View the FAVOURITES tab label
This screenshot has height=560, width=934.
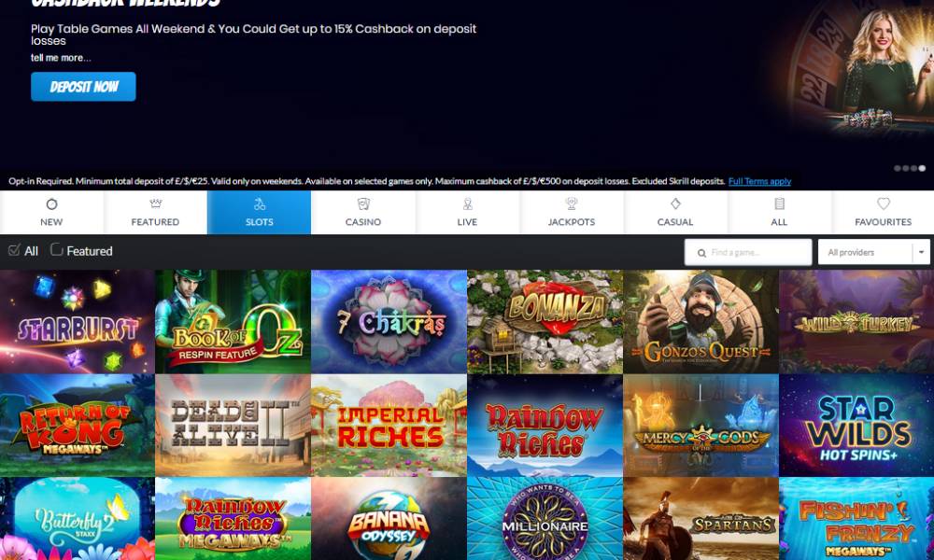tap(884, 222)
